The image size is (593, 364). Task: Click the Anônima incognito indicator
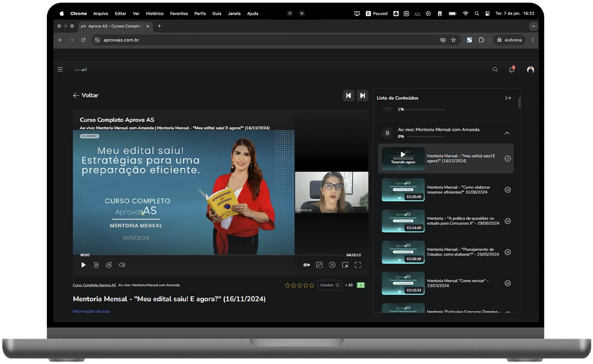(x=510, y=40)
